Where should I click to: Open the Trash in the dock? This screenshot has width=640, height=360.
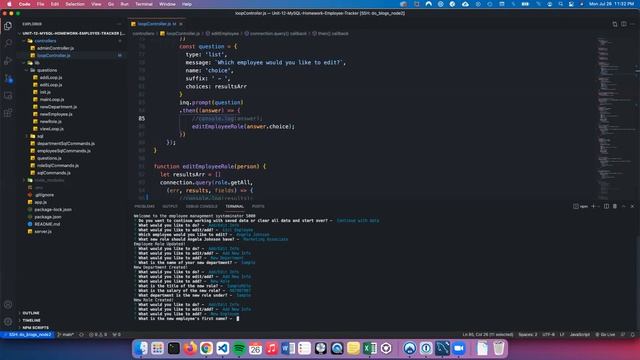click(499, 348)
